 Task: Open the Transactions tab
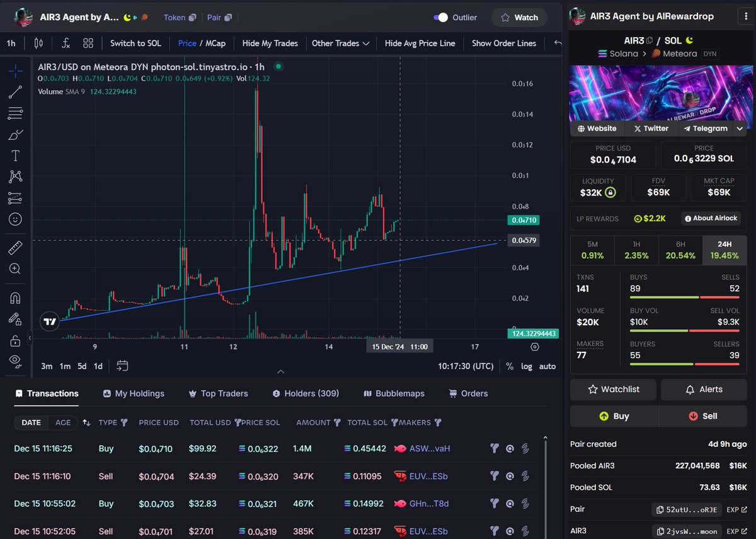pos(47,393)
